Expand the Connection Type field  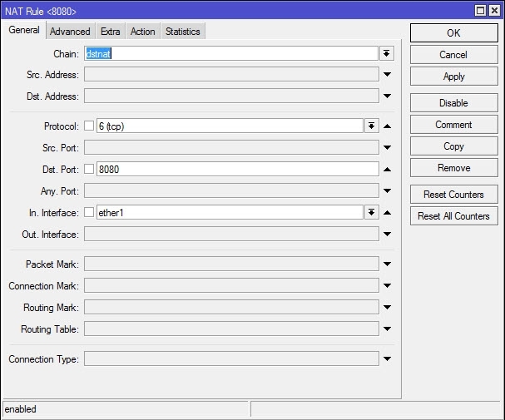387,359
